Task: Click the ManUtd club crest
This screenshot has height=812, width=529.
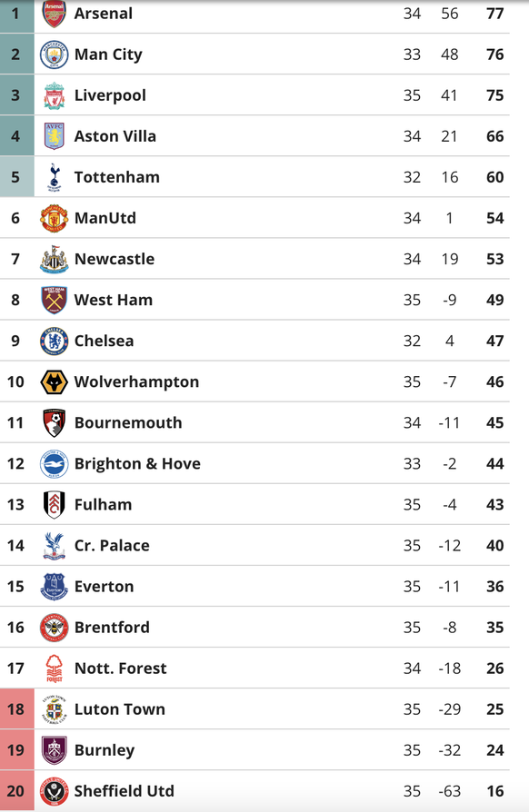Action: [54, 218]
